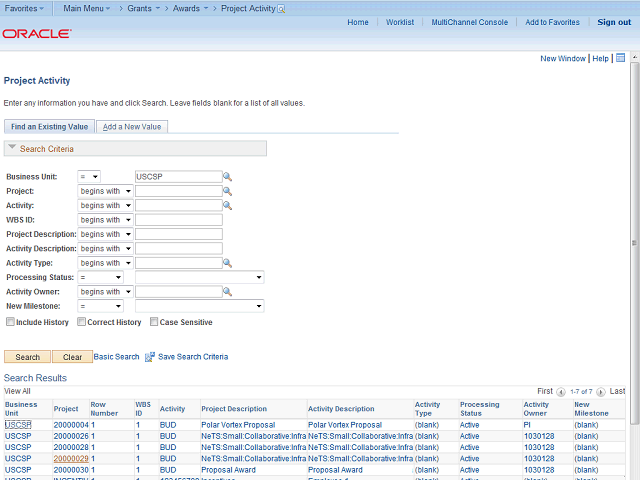Click Save Search Criteria link

[x=193, y=357]
